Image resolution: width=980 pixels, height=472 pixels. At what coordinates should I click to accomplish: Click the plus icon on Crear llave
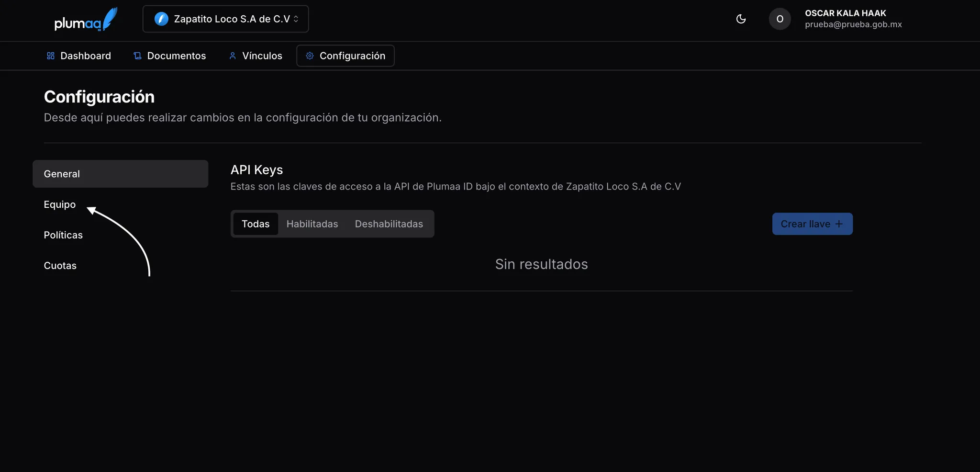click(x=839, y=224)
